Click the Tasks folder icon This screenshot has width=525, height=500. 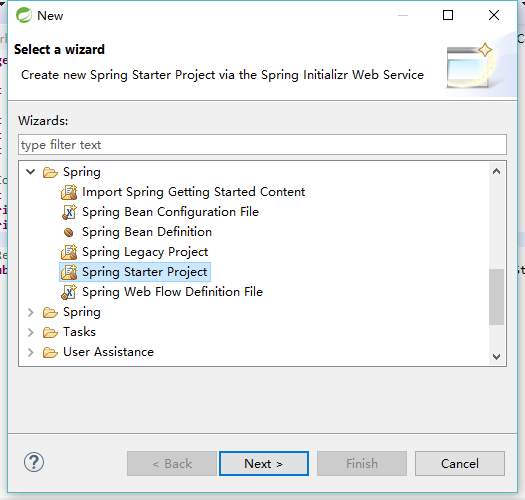pyautogui.click(x=50, y=332)
